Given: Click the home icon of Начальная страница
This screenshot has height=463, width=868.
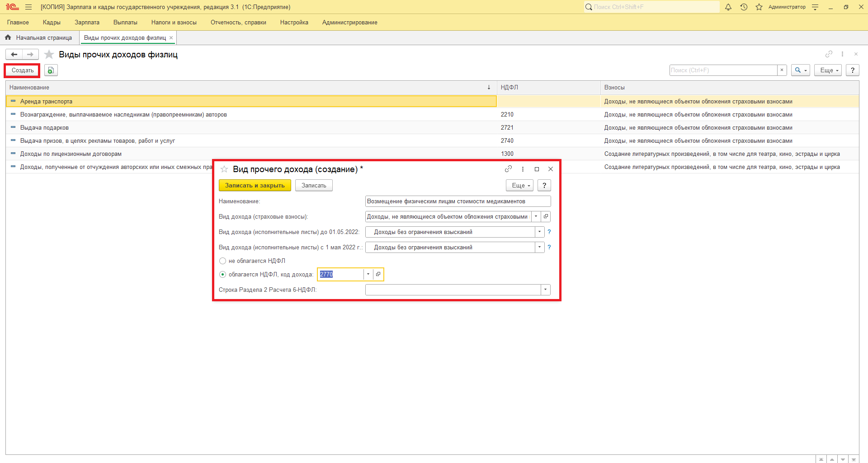Looking at the screenshot, I should click(8, 37).
